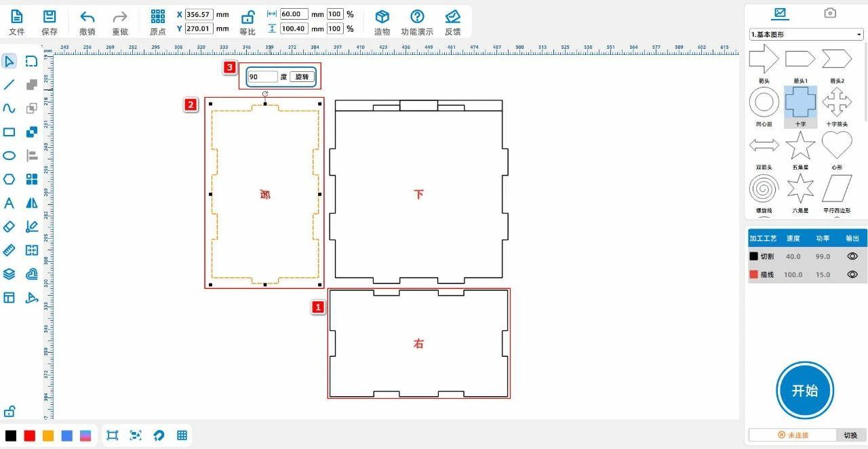Select the rectangle shape tool
868x449 pixels.
[9, 132]
